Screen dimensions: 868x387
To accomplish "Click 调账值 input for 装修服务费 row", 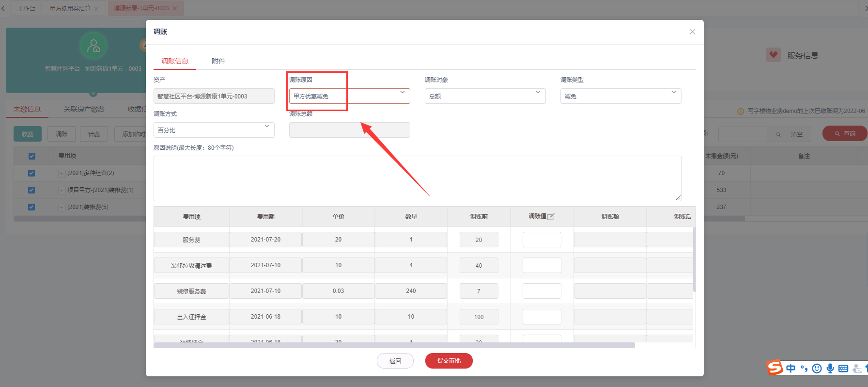I will 542,291.
